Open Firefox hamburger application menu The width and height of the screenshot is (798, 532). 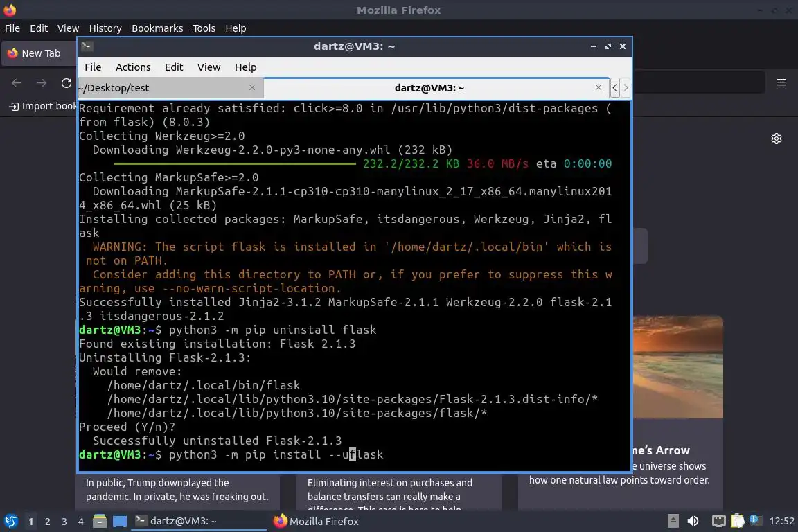(x=781, y=82)
